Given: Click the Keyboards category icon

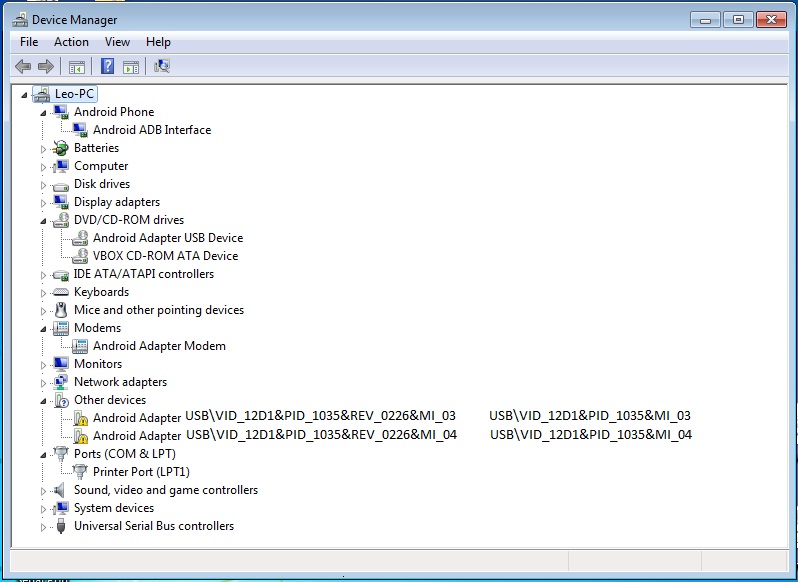Looking at the screenshot, I should [61, 292].
